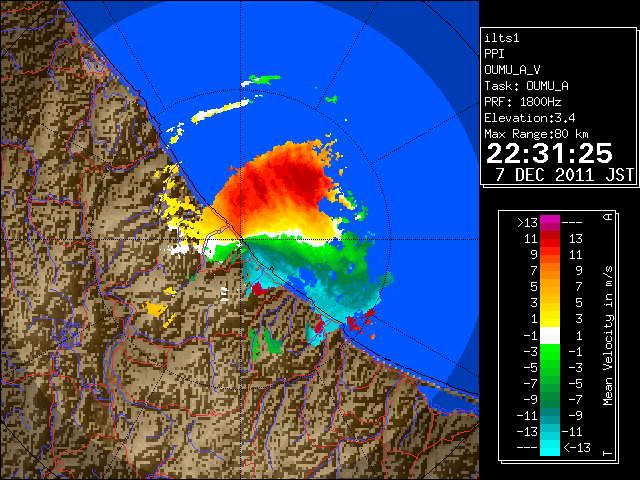Click the time stamp 22:31:25
640x480 pixels.
coord(549,153)
